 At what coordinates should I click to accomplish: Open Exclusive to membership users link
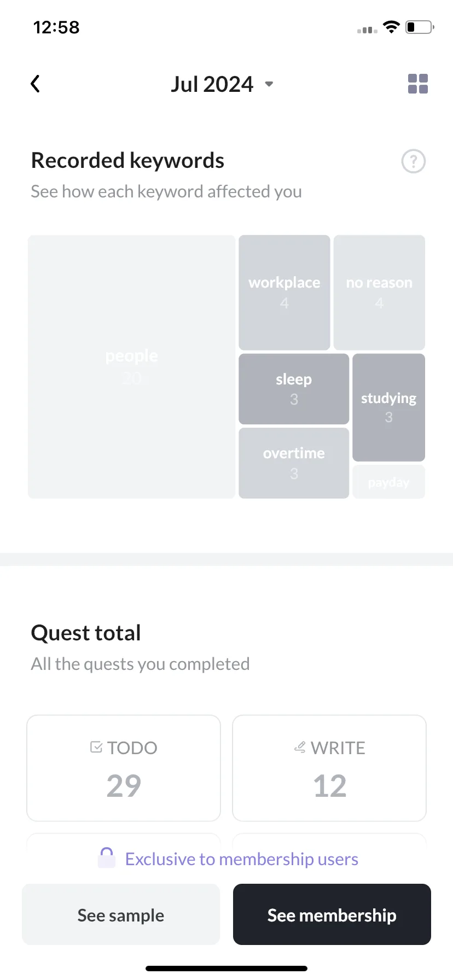[242, 859]
